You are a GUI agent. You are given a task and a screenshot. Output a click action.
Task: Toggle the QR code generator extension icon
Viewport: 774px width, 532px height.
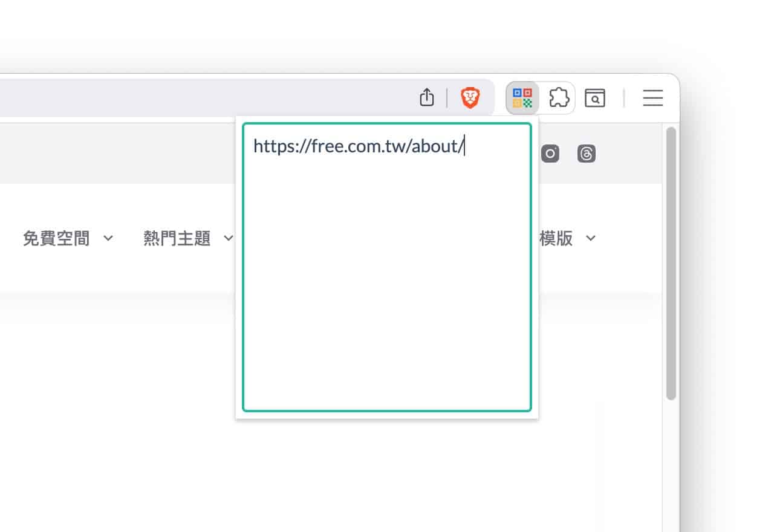click(522, 97)
